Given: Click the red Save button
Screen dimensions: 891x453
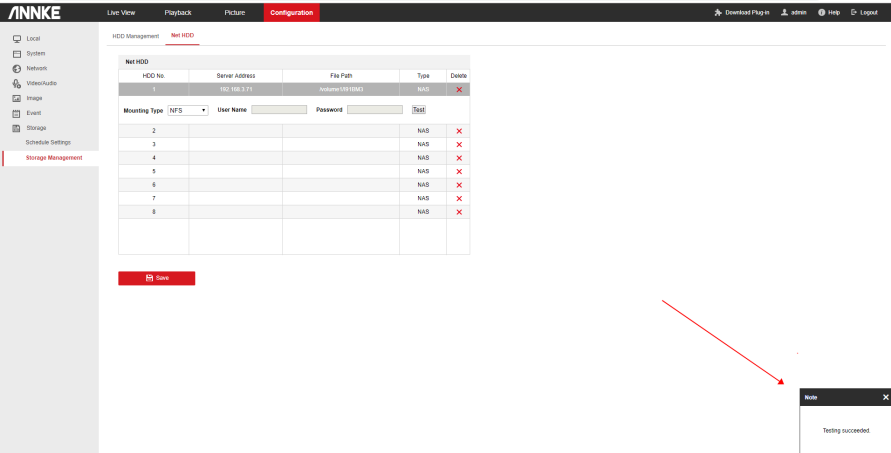Looking at the screenshot, I should tap(156, 277).
